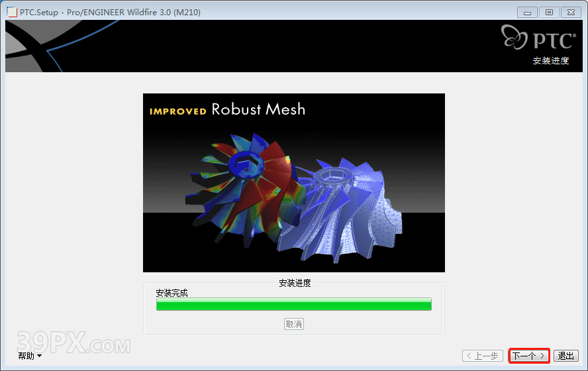588x371 pixels.
Task: Open the 帮助 help dropdown menu
Action: pyautogui.click(x=30, y=356)
